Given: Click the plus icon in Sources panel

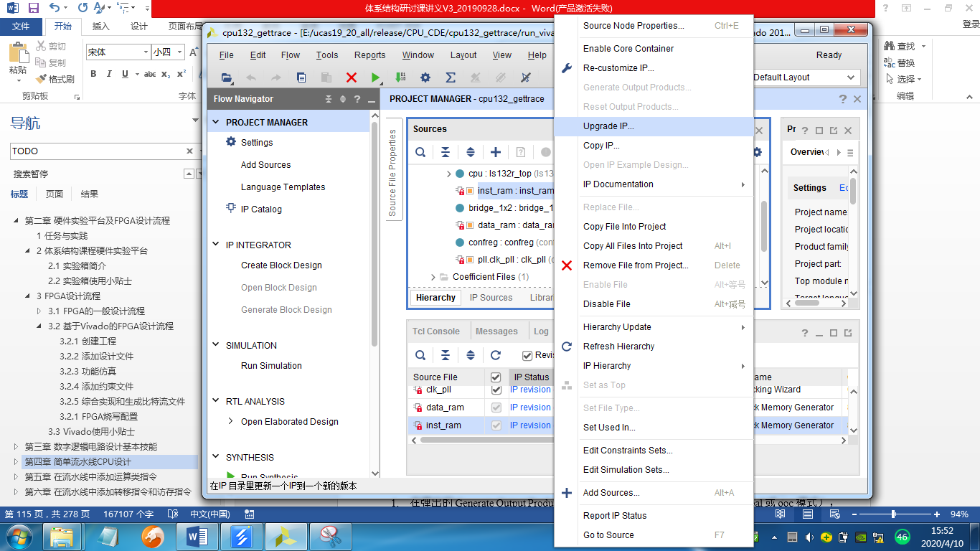Looking at the screenshot, I should tap(495, 152).
